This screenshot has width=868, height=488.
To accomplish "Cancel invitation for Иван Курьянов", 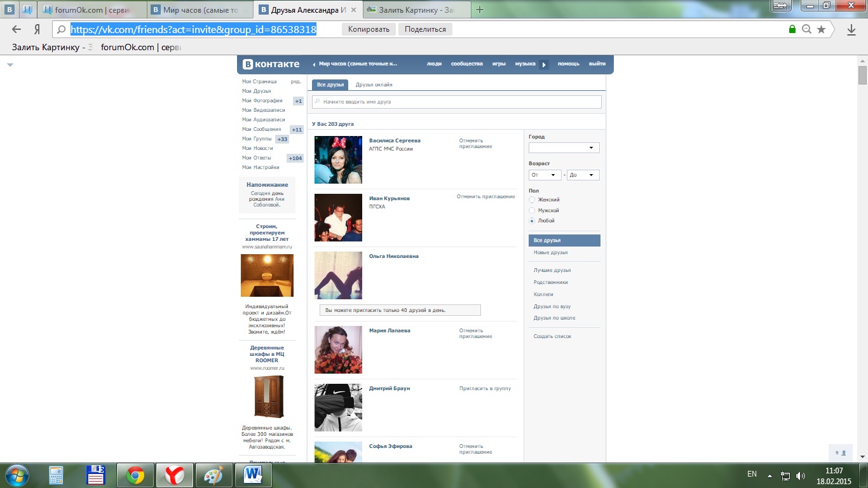I will (485, 196).
